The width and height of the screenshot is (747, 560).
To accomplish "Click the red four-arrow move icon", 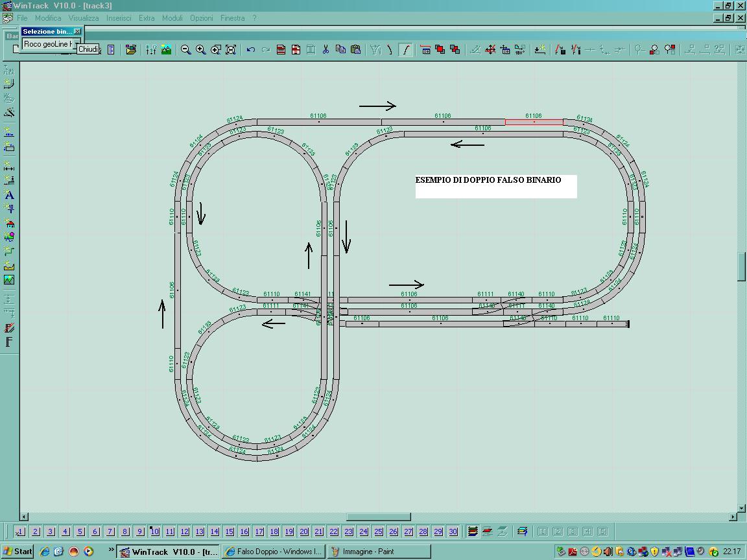I will point(490,49).
